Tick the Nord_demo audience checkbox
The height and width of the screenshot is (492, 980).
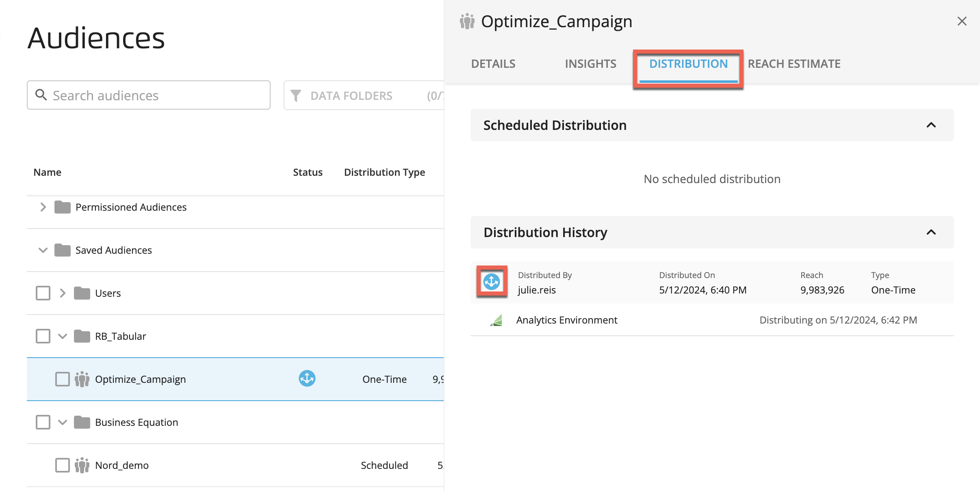pos(63,465)
